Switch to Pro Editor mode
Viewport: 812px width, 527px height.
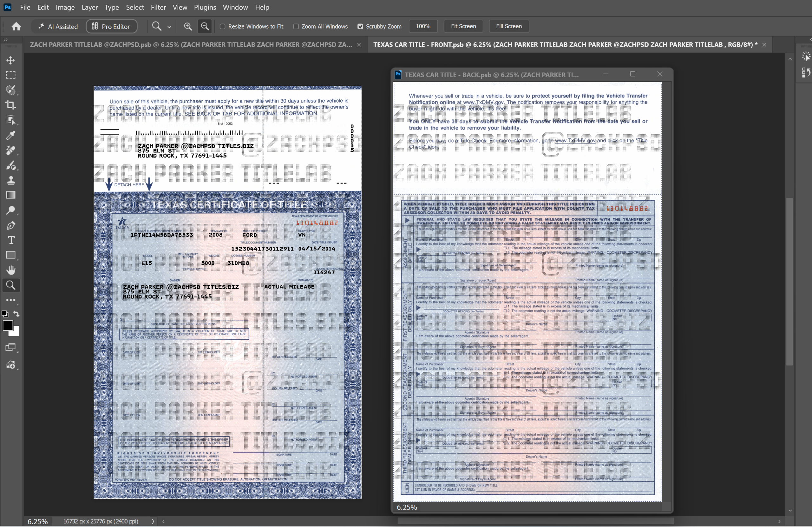point(112,26)
